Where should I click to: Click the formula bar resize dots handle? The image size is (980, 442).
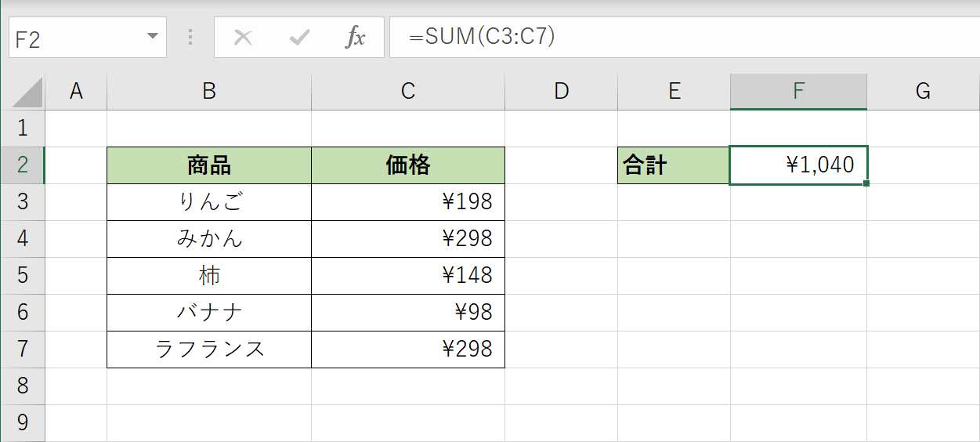[x=190, y=38]
